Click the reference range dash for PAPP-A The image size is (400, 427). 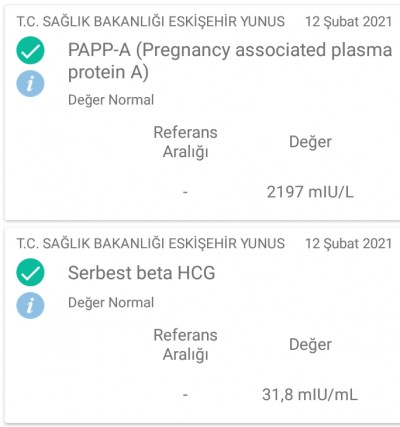click(185, 192)
